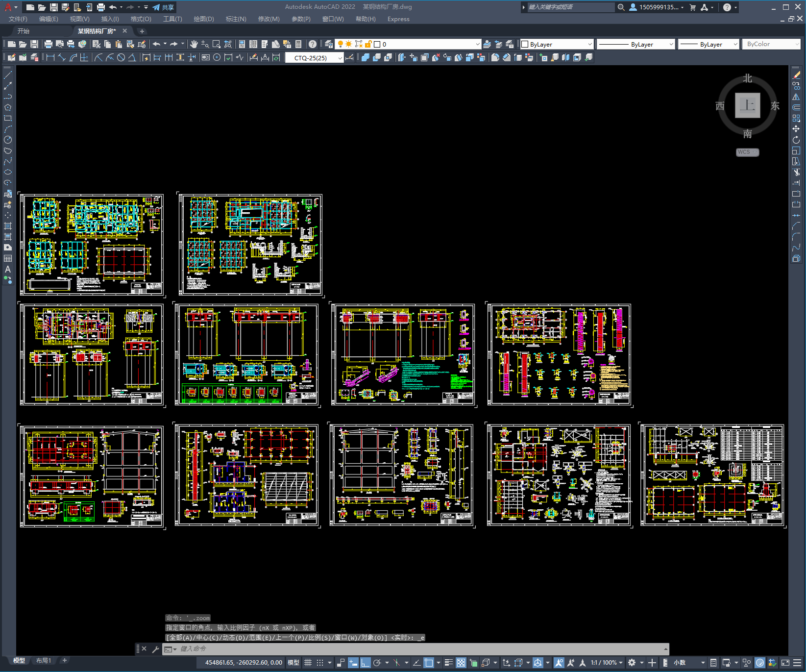
Task: Click the white ByLayer color swatch square
Action: pyautogui.click(x=525, y=44)
